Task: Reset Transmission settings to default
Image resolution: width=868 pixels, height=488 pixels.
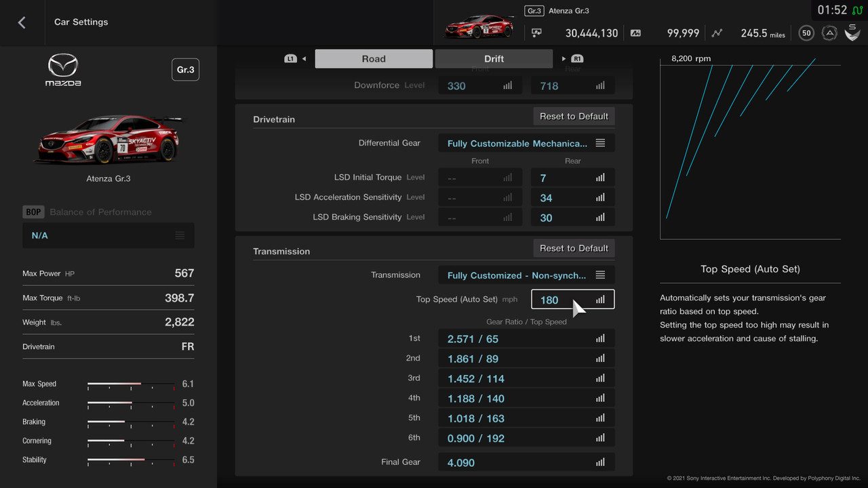Action: coord(574,248)
